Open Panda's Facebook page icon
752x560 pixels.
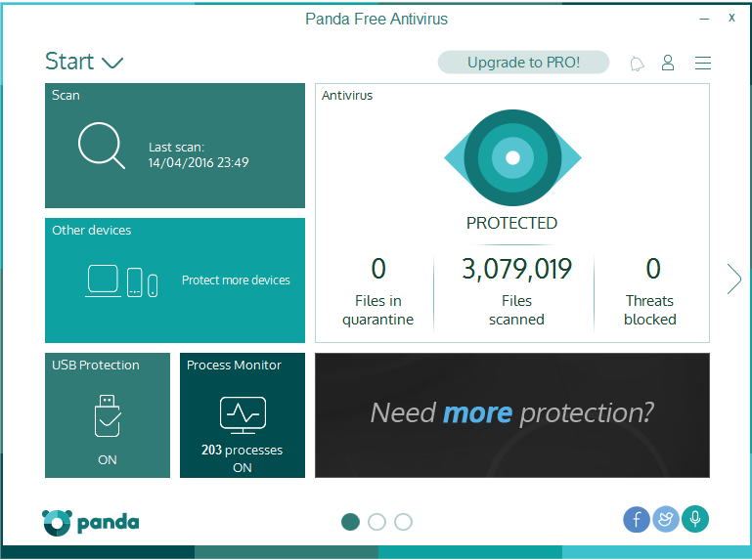(x=636, y=520)
